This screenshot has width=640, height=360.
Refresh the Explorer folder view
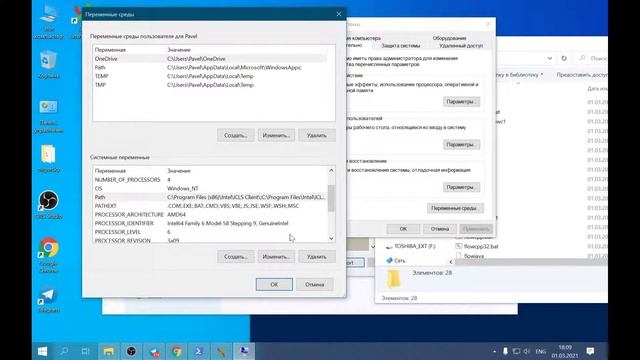pos(564,58)
